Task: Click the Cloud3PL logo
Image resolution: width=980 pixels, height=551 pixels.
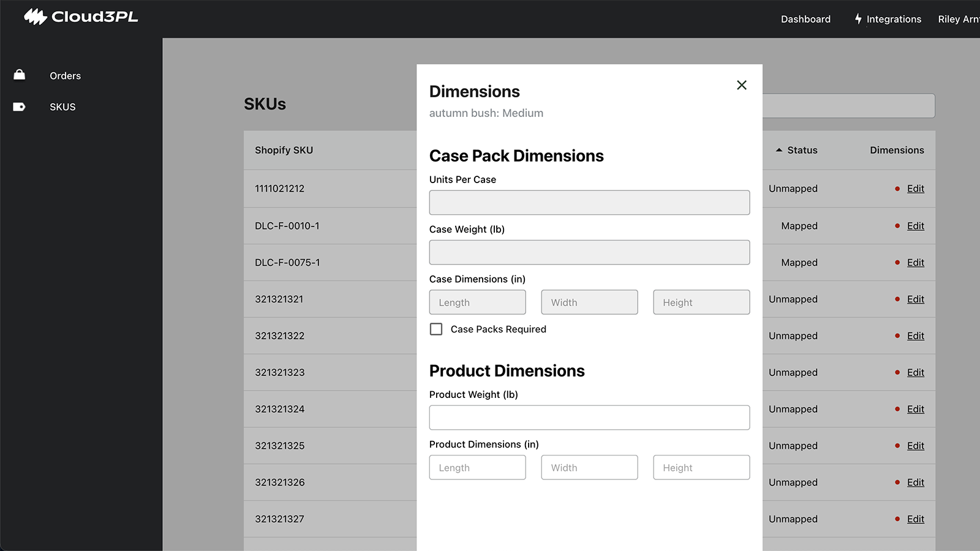Action: (x=81, y=17)
